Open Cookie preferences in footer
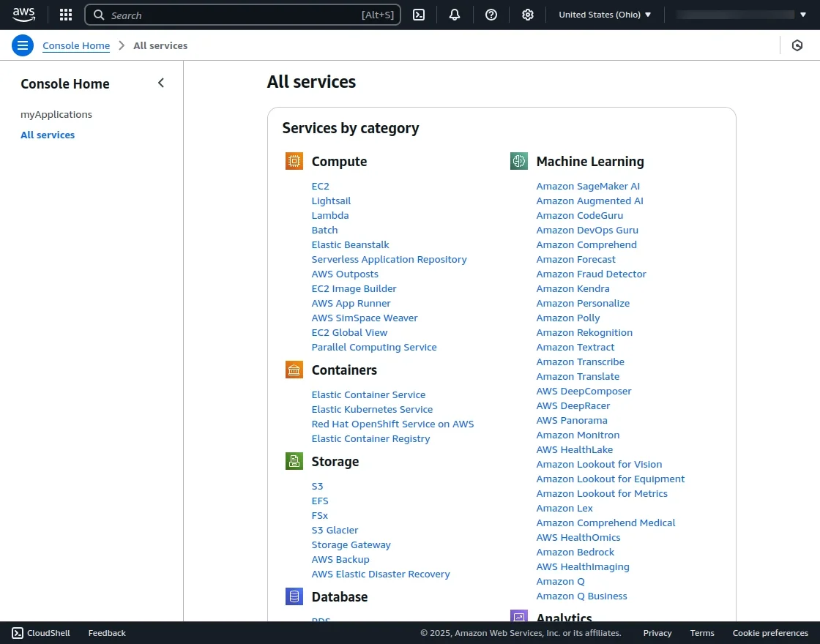This screenshot has height=644, width=820. click(770, 633)
